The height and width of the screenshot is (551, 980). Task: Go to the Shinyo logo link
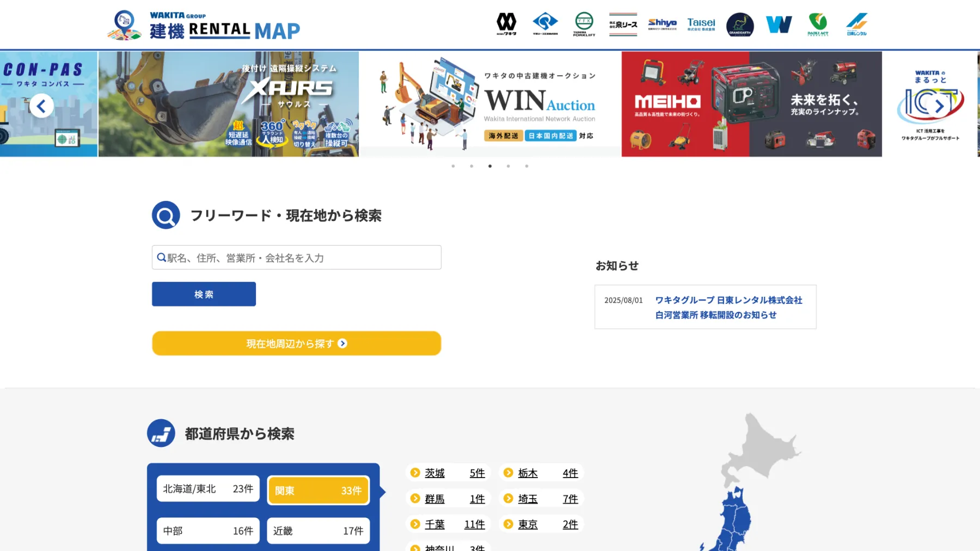(662, 25)
